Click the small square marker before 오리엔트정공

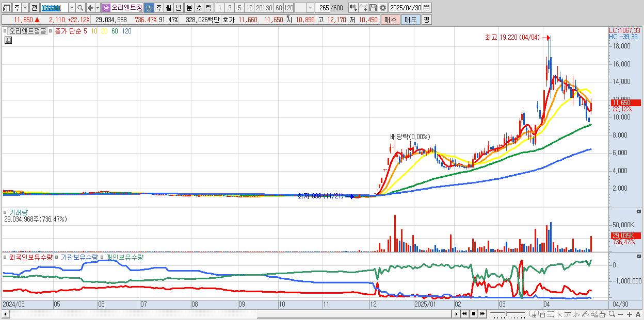pos(6,31)
